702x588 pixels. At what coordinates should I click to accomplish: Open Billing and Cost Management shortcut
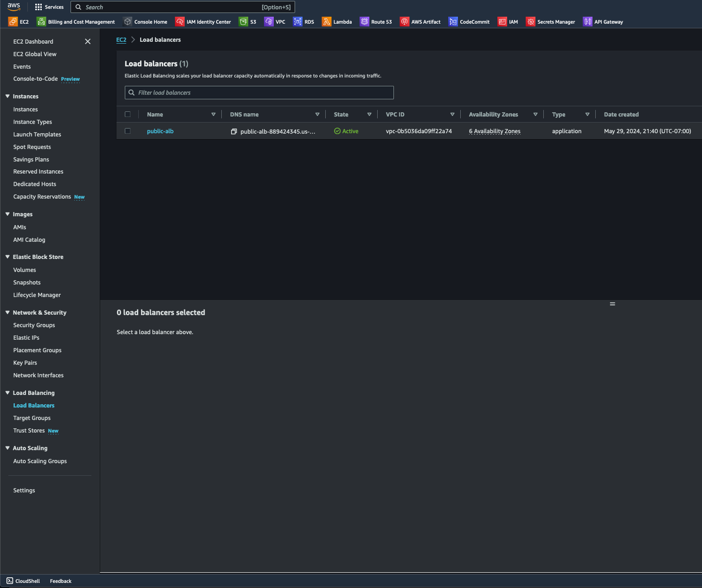click(x=76, y=22)
